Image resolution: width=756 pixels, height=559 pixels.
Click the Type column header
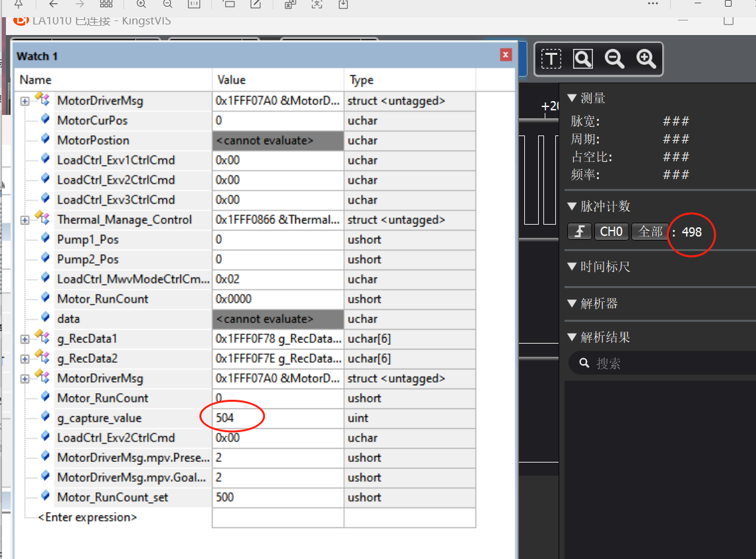(410, 79)
